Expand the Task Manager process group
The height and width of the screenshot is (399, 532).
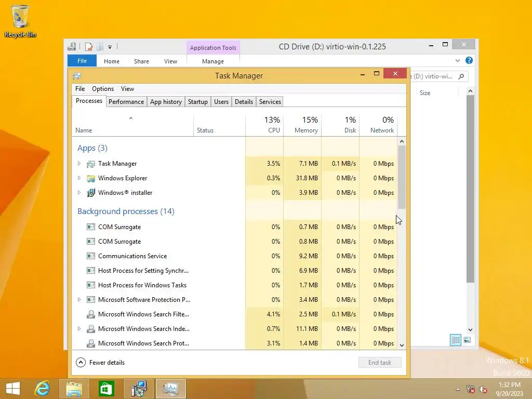pos(79,164)
